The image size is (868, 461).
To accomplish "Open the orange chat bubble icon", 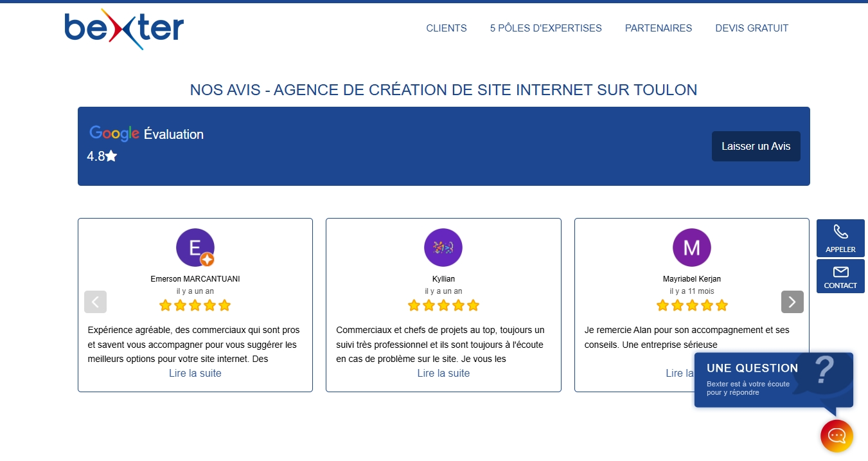I will click(837, 436).
